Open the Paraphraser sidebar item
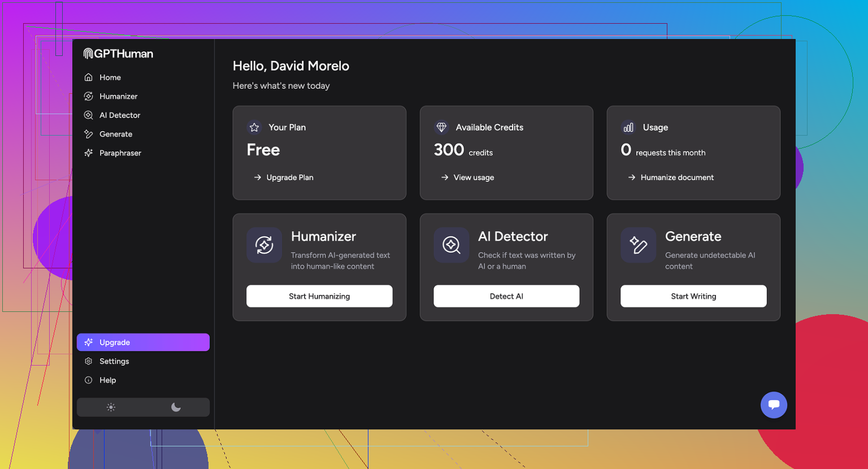This screenshot has height=469, width=868. tap(120, 153)
